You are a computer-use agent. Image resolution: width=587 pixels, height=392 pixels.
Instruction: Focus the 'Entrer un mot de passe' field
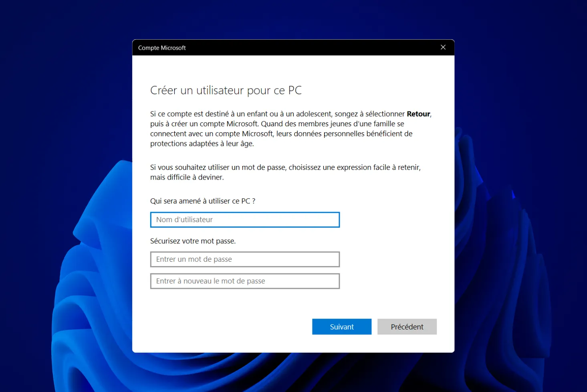[245, 259]
